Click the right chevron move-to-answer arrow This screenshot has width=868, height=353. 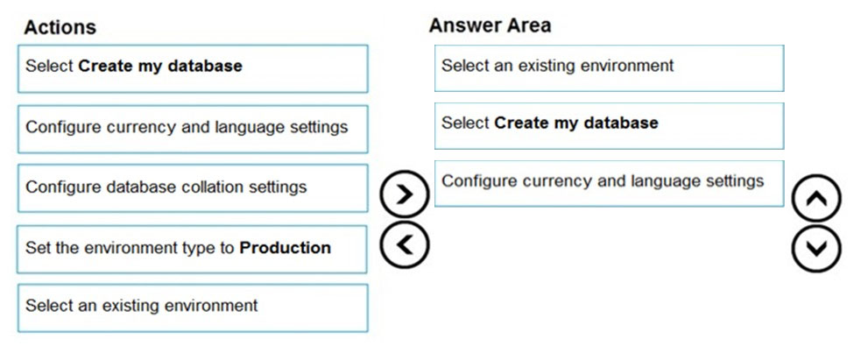(405, 194)
